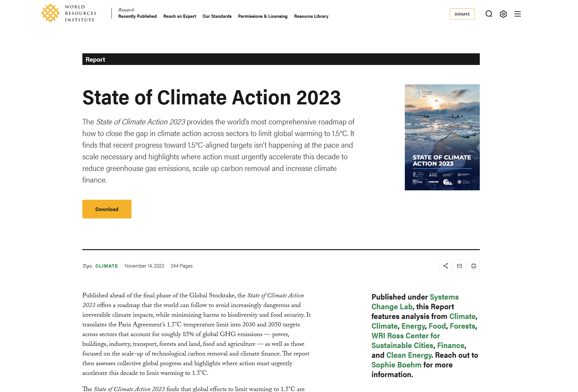The width and height of the screenshot is (578, 392).
Task: Click the November 14, 2023 date text
Action: pos(144,266)
